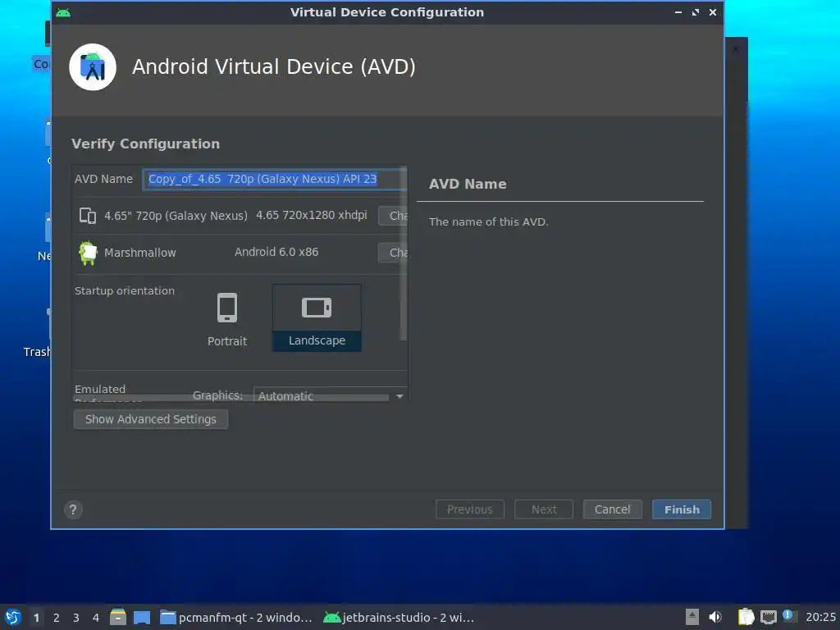This screenshot has height=630, width=840.
Task: Click Change button for Galaxy Nexus device
Action: pos(393,216)
